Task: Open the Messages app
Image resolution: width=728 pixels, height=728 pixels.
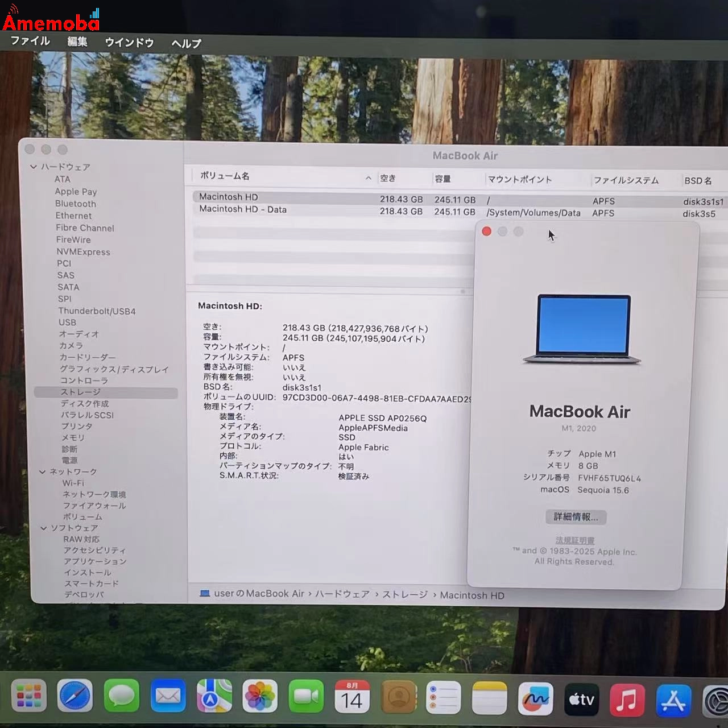Action: [121, 695]
